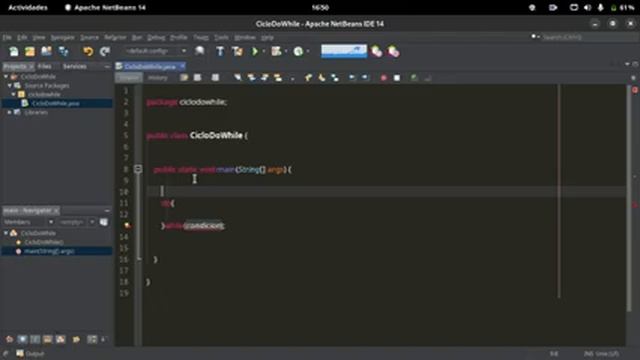640x360 pixels.
Task: Click the volume icon in system tray
Action: coord(587,7)
